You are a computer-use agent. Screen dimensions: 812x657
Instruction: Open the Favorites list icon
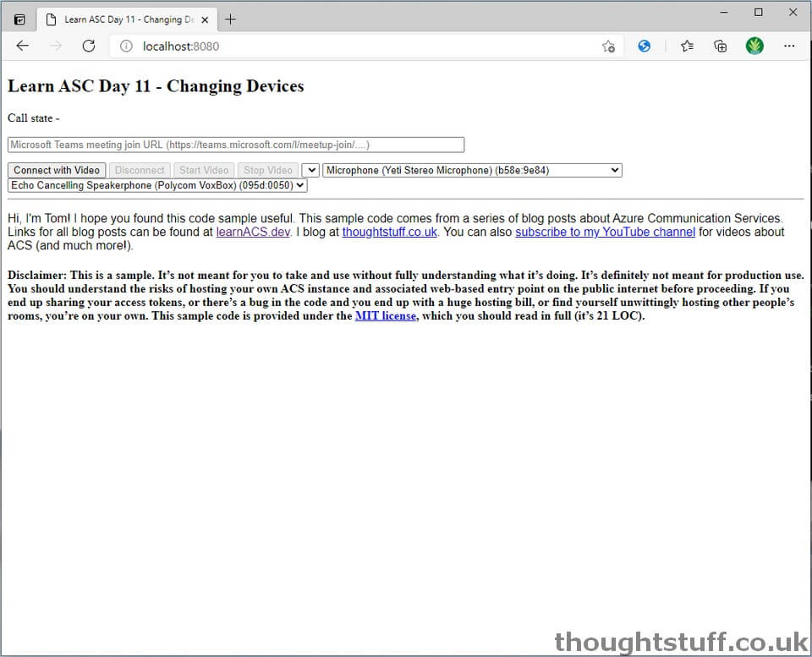(x=687, y=46)
